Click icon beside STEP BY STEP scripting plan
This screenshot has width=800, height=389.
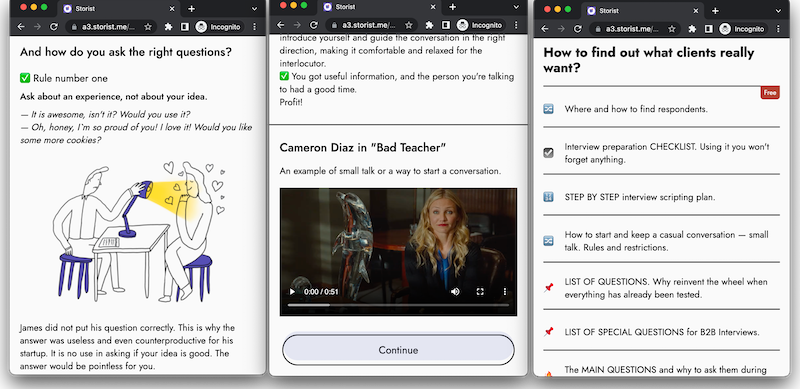548,197
